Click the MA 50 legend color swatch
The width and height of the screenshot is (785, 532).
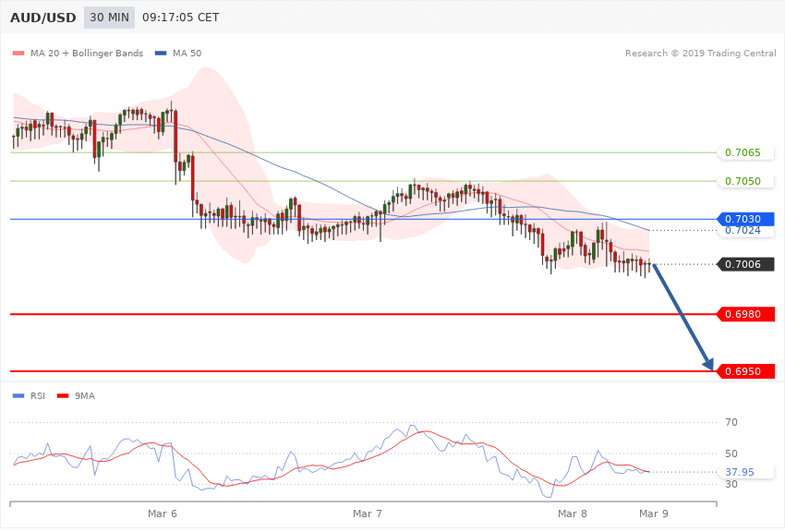click(x=161, y=53)
